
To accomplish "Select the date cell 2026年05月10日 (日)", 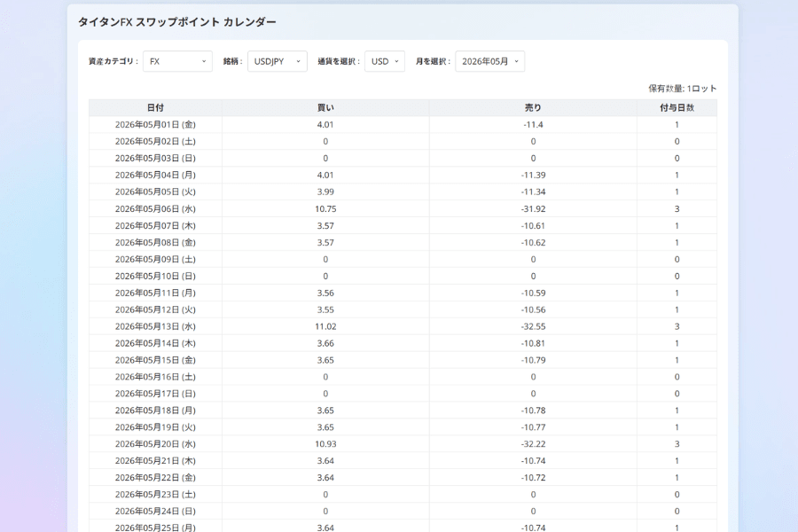I will tap(155, 276).
